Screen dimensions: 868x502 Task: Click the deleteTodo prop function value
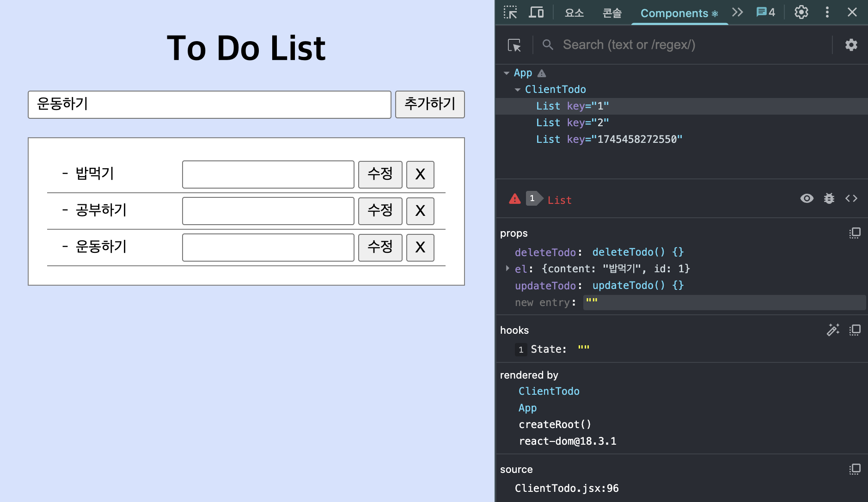point(638,252)
